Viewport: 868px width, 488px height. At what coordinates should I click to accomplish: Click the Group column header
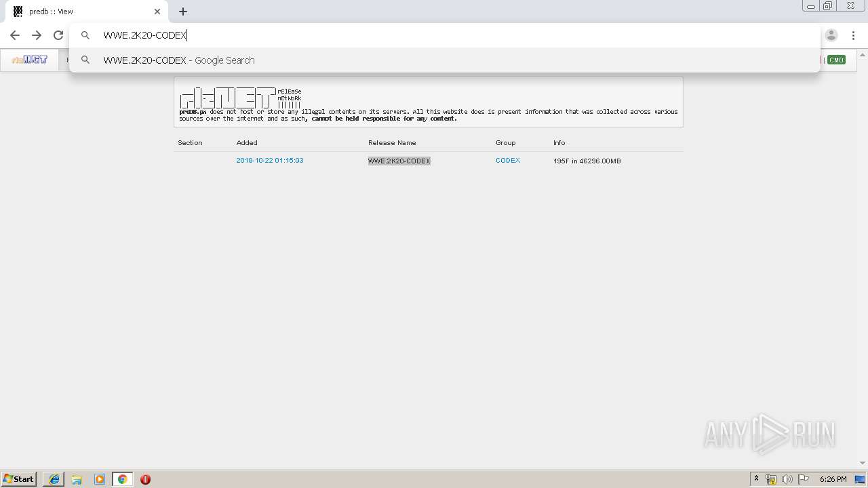tap(506, 143)
